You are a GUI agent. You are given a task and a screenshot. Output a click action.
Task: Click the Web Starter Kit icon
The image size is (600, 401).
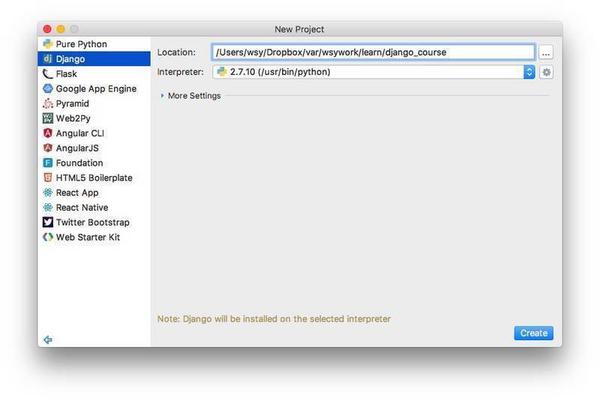tap(47, 237)
